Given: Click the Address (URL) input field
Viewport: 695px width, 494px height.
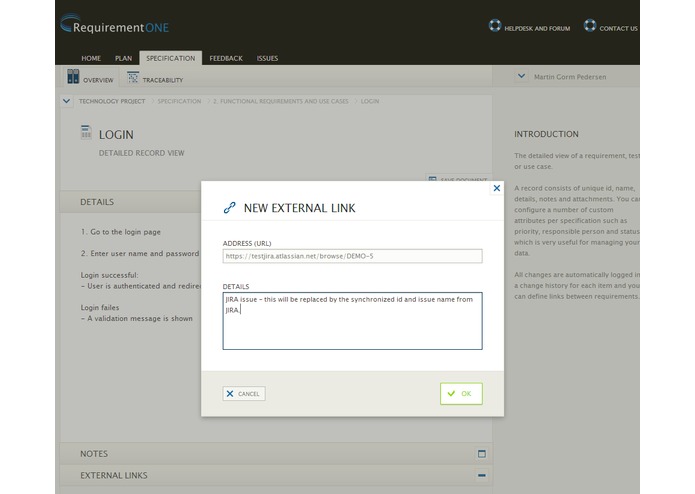Looking at the screenshot, I should coord(352,256).
